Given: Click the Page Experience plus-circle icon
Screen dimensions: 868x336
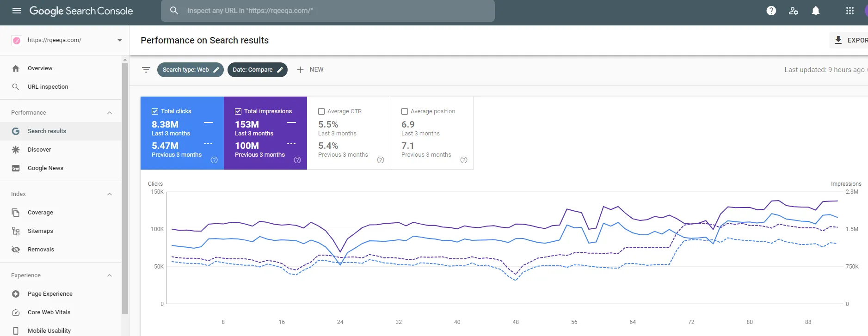Looking at the screenshot, I should pyautogui.click(x=16, y=294).
